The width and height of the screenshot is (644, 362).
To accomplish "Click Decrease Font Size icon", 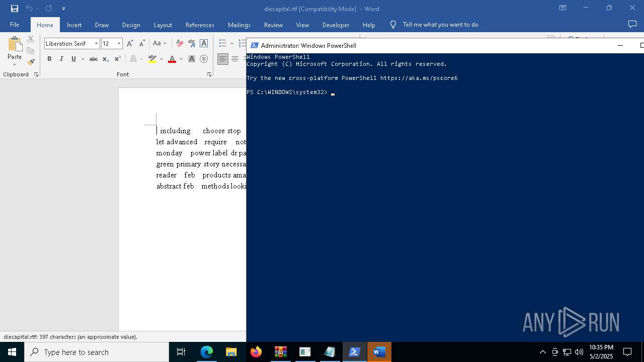I will coord(142,44).
